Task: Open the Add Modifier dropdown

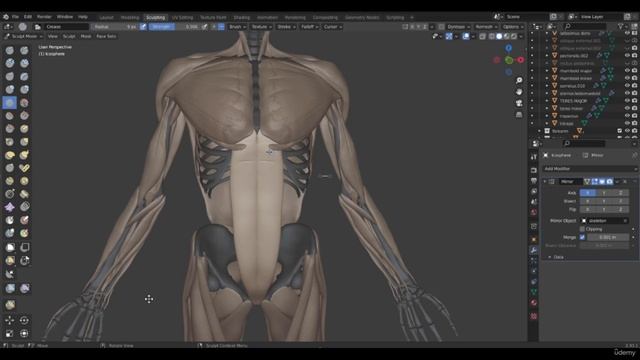Action: (x=590, y=169)
